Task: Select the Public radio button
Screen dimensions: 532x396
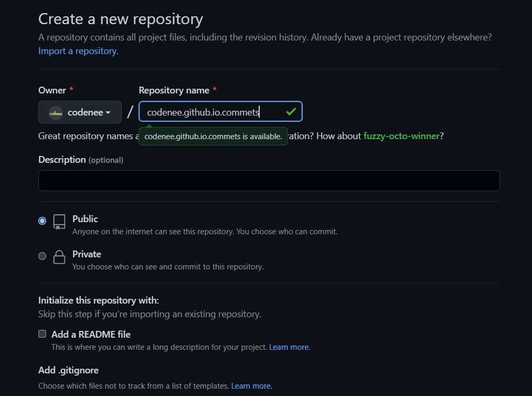Action: click(42, 221)
